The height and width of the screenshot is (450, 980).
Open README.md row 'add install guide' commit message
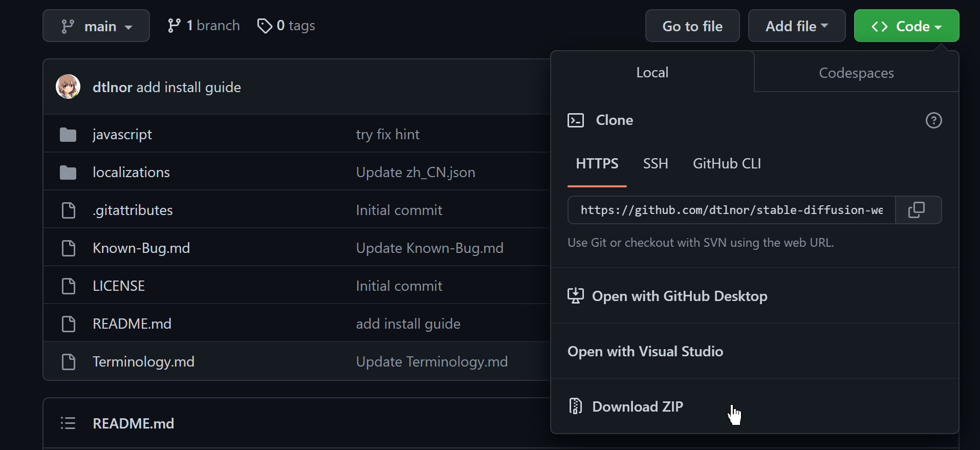tap(408, 324)
